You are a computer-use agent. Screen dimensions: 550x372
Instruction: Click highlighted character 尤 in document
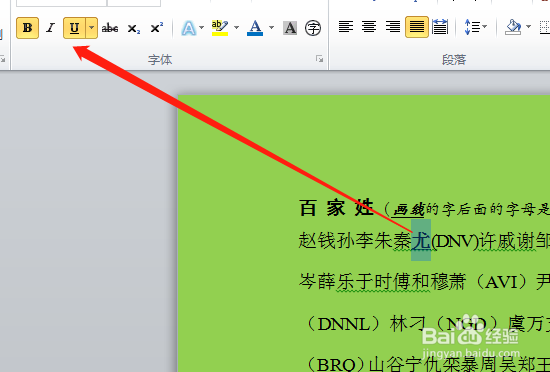(x=421, y=241)
